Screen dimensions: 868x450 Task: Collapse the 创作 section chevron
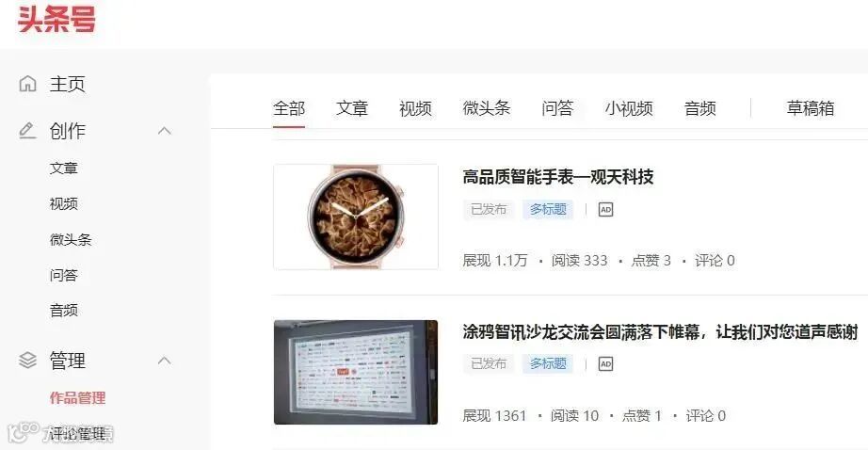coord(165,131)
